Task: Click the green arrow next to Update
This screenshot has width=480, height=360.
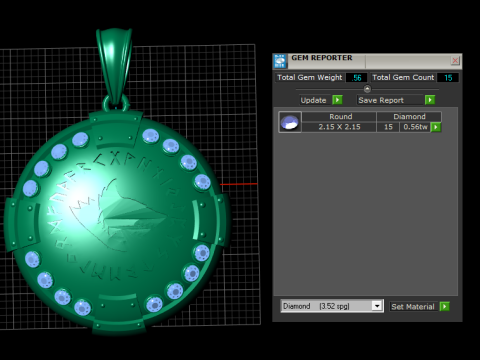Action: (x=337, y=100)
